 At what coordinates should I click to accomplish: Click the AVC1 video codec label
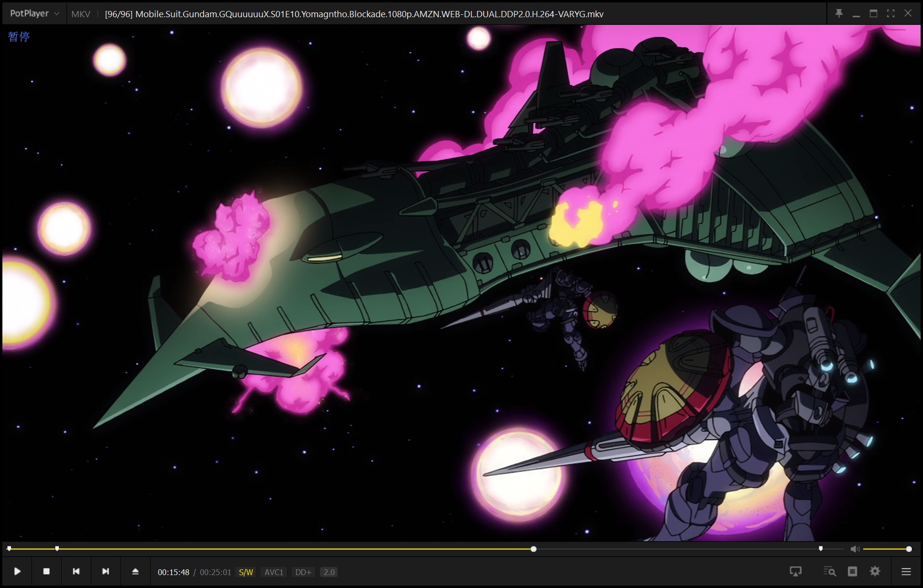[274, 572]
